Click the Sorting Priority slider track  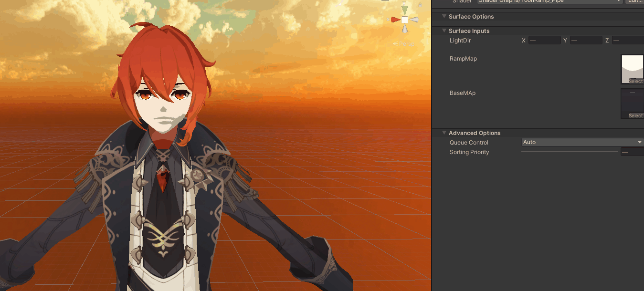(x=570, y=152)
